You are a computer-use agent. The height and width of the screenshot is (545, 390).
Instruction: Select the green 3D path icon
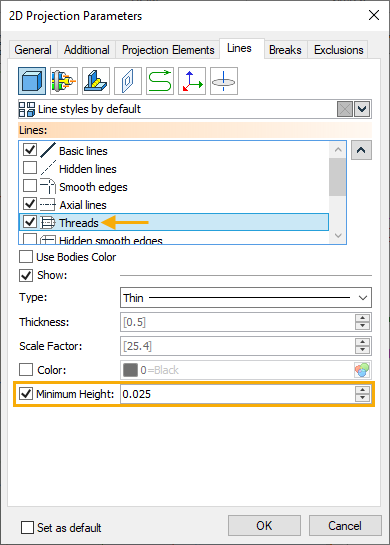160,81
